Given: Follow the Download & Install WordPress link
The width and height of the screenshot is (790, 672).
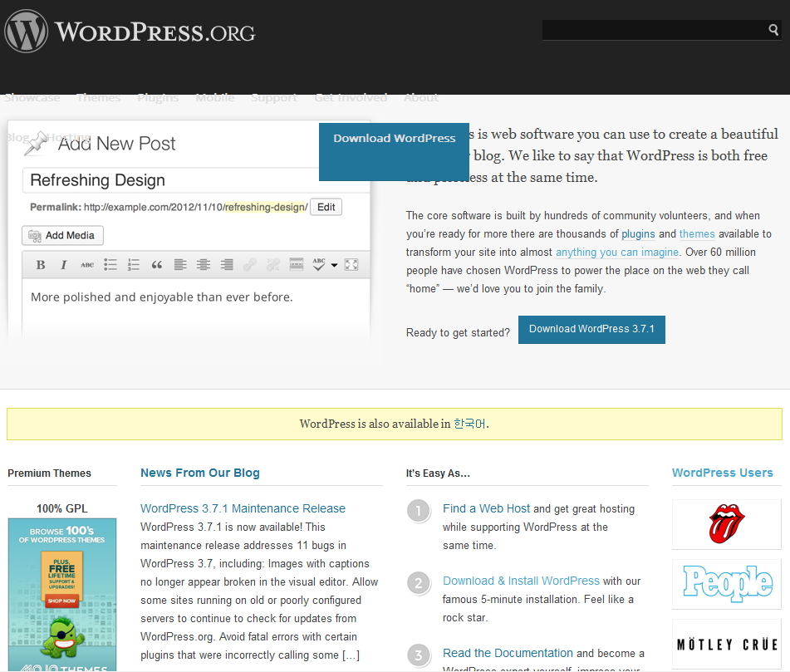Looking at the screenshot, I should pos(521,581).
